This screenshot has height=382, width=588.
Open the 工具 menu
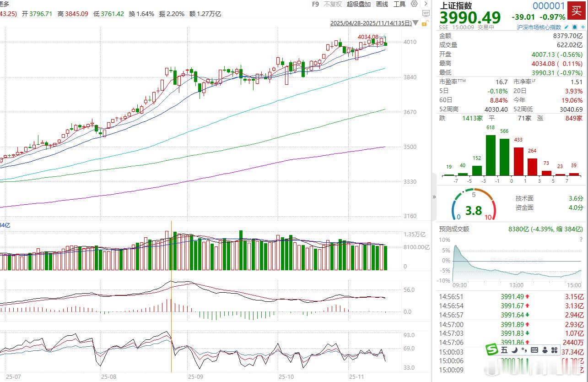(400, 4)
